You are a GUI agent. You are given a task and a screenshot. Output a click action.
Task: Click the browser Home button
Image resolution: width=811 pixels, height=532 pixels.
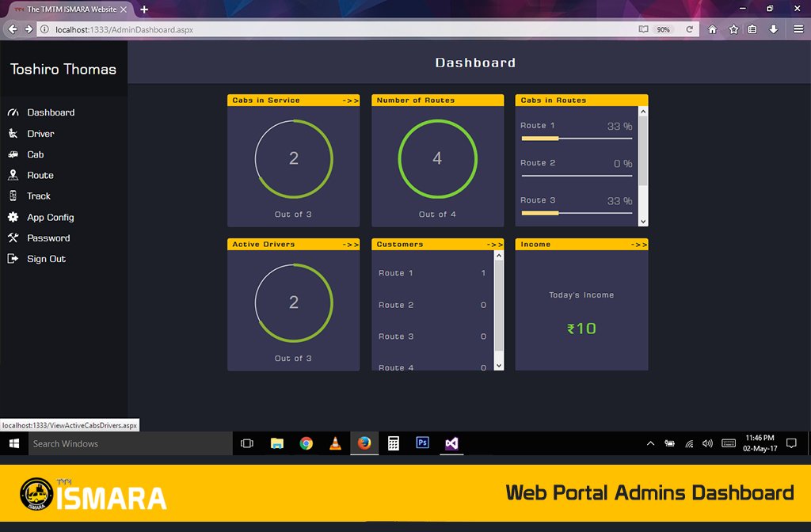[x=713, y=29]
